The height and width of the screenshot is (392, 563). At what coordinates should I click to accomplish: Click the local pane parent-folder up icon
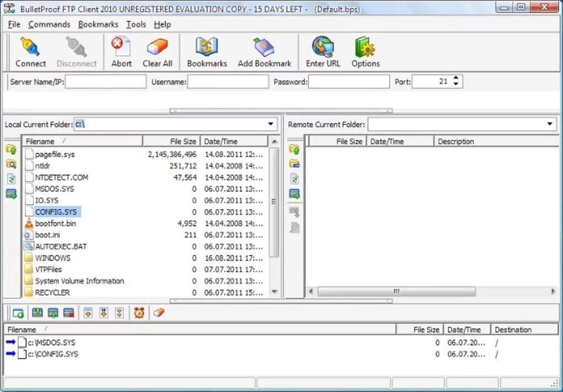pos(11,149)
